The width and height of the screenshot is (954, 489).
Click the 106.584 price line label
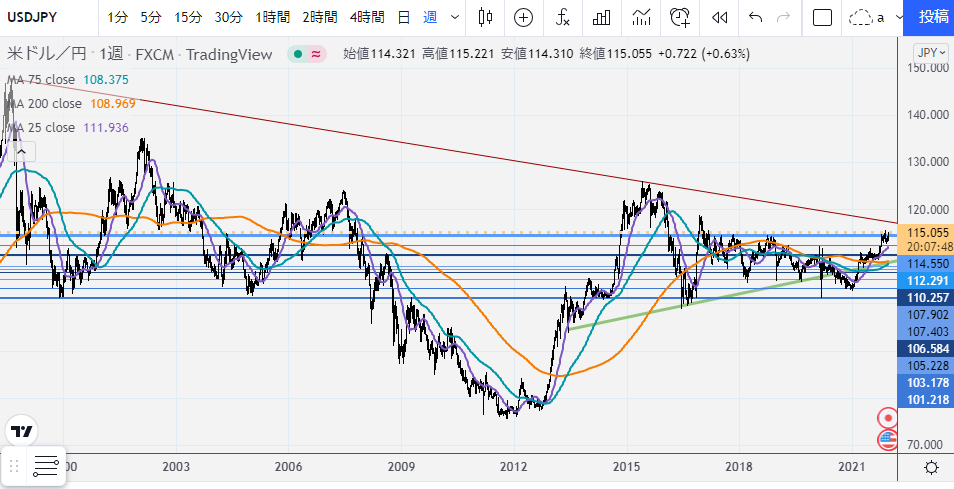click(925, 349)
